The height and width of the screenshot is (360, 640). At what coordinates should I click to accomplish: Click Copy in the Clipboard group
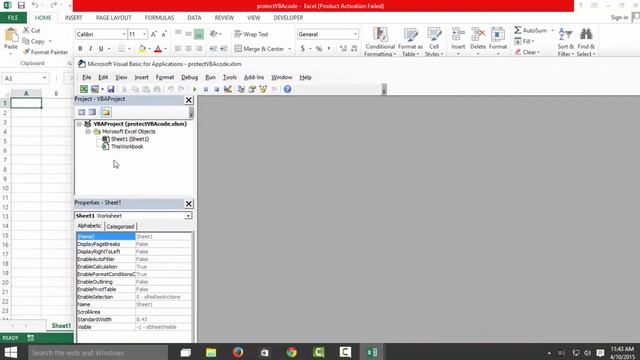click(34, 41)
